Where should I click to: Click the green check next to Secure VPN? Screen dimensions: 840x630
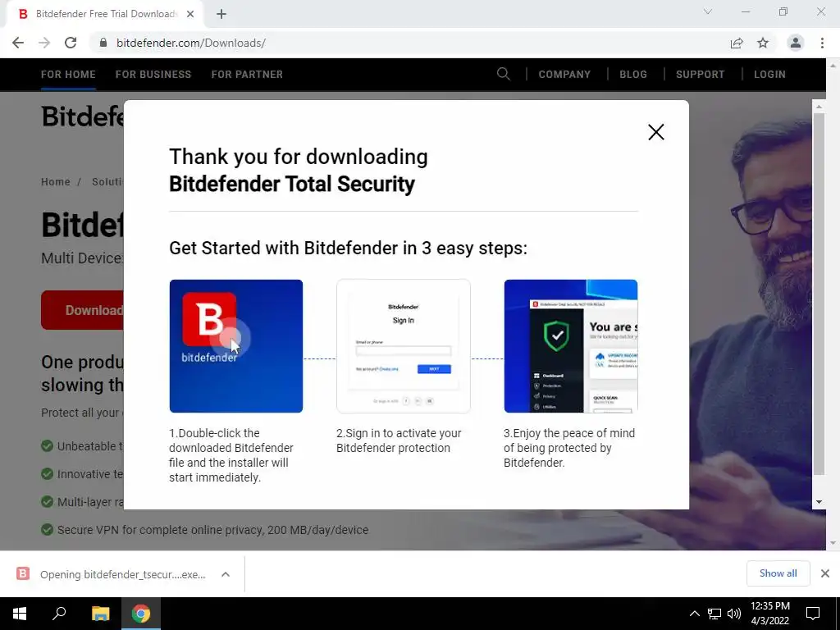[x=47, y=530]
